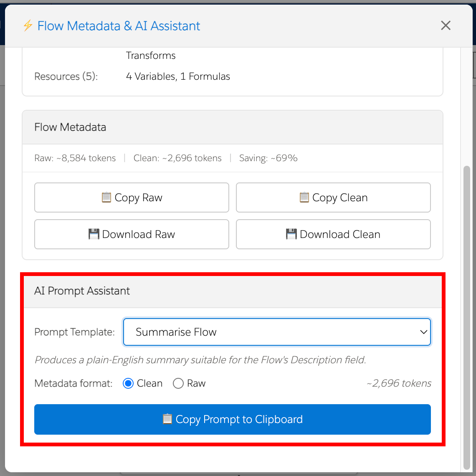The width and height of the screenshot is (476, 476).
Task: Copy the clean flow metadata
Action: pos(333,197)
